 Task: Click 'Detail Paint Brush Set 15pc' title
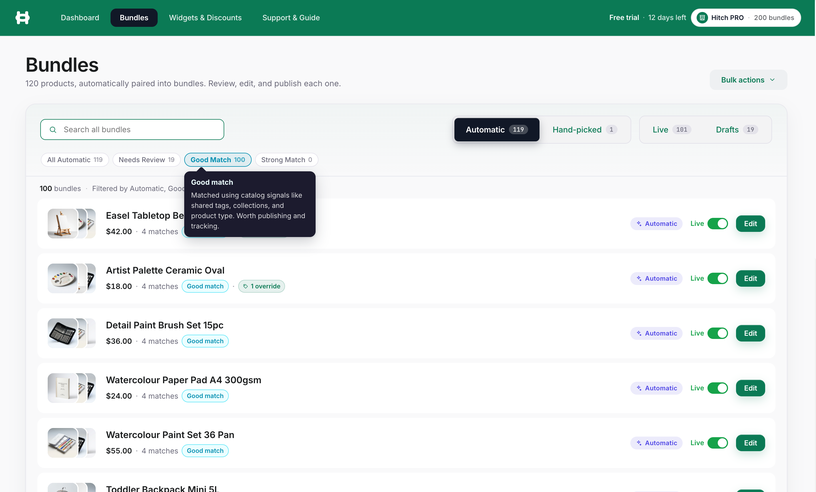pyautogui.click(x=164, y=325)
